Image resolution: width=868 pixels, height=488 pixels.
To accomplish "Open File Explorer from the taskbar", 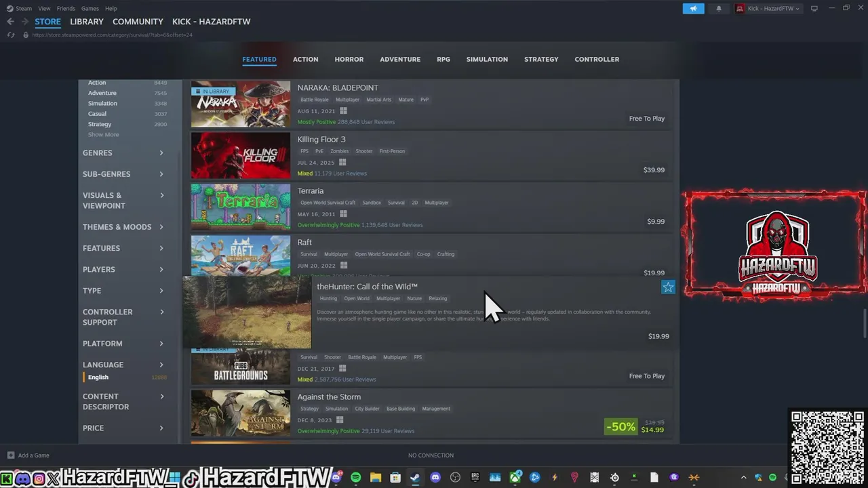I will click(x=376, y=478).
